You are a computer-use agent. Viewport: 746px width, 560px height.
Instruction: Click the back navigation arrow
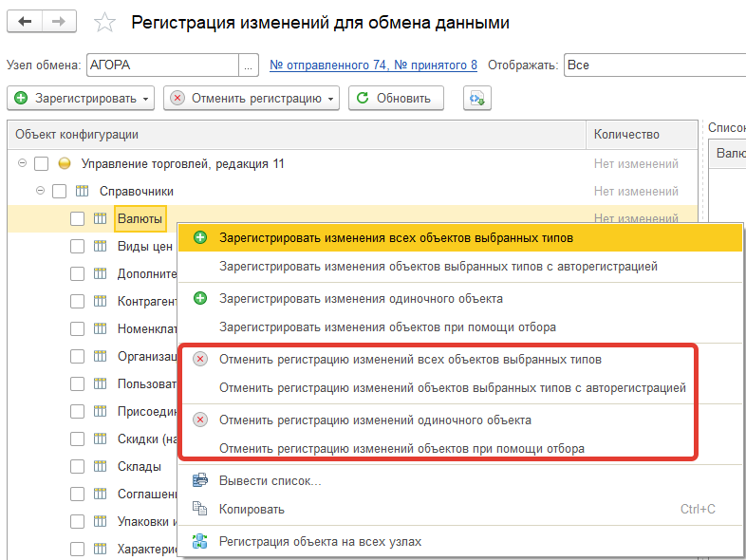[26, 22]
